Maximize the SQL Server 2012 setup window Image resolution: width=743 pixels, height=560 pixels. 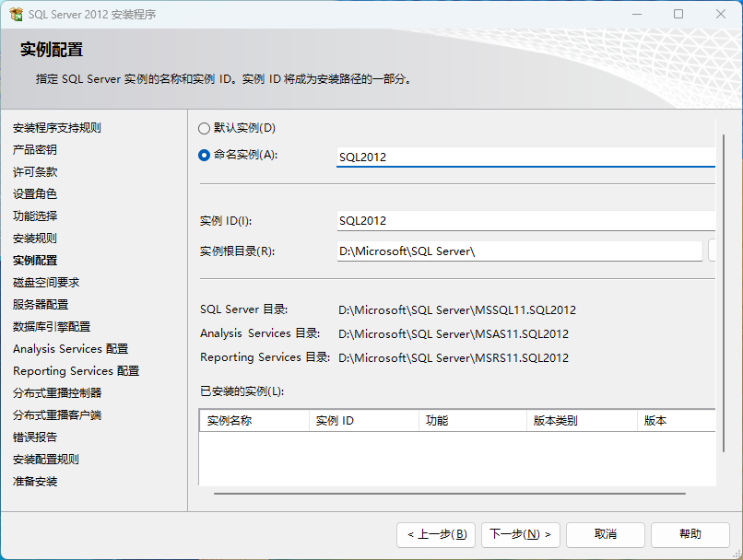[x=678, y=14]
